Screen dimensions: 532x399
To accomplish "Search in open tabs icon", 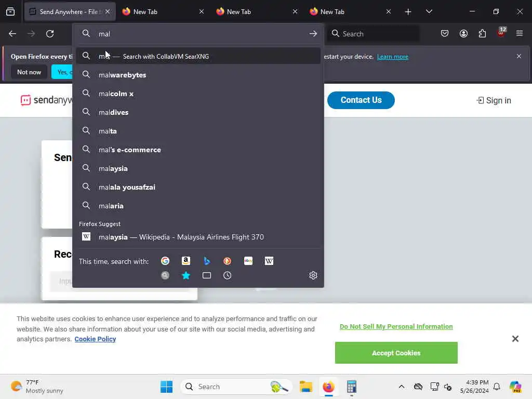I will click(x=207, y=275).
